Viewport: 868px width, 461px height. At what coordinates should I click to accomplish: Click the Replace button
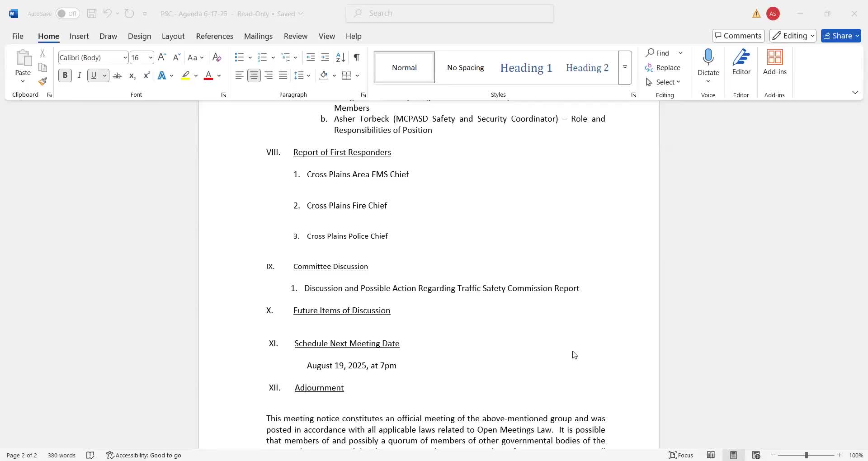click(663, 67)
